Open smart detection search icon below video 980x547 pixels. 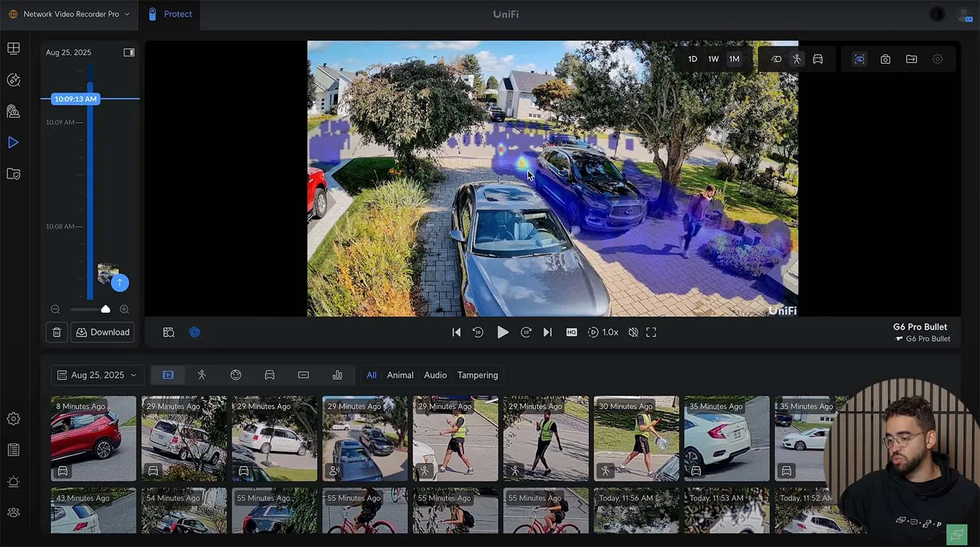(169, 332)
